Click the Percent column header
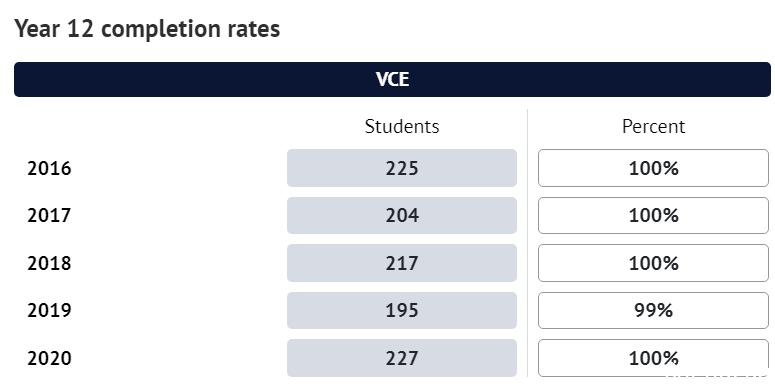The width and height of the screenshot is (775, 384). click(653, 127)
